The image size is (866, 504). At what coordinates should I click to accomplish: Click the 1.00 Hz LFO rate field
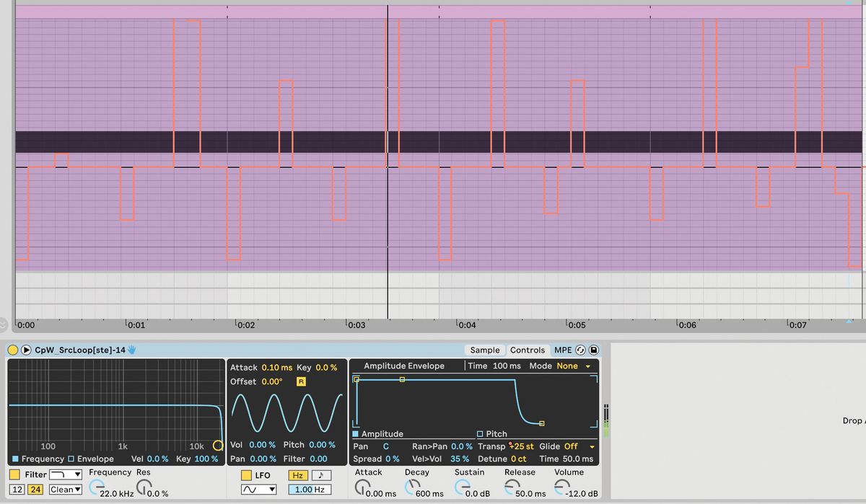(310, 489)
